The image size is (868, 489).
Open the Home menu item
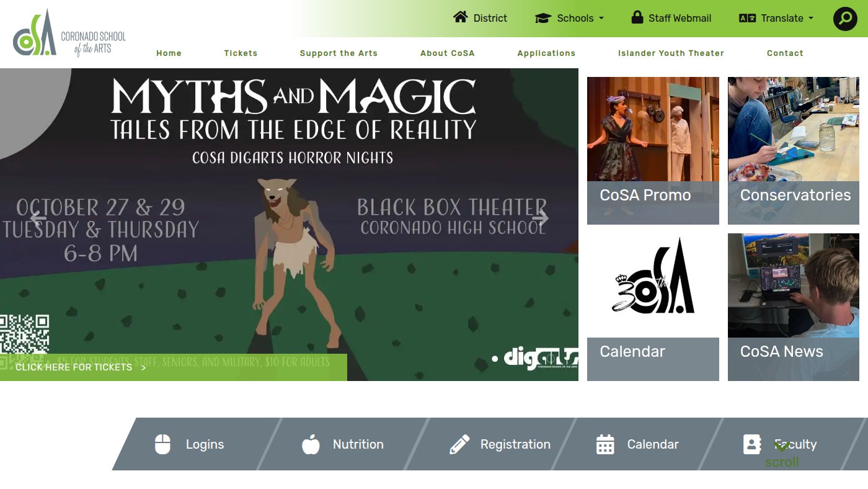coord(169,53)
